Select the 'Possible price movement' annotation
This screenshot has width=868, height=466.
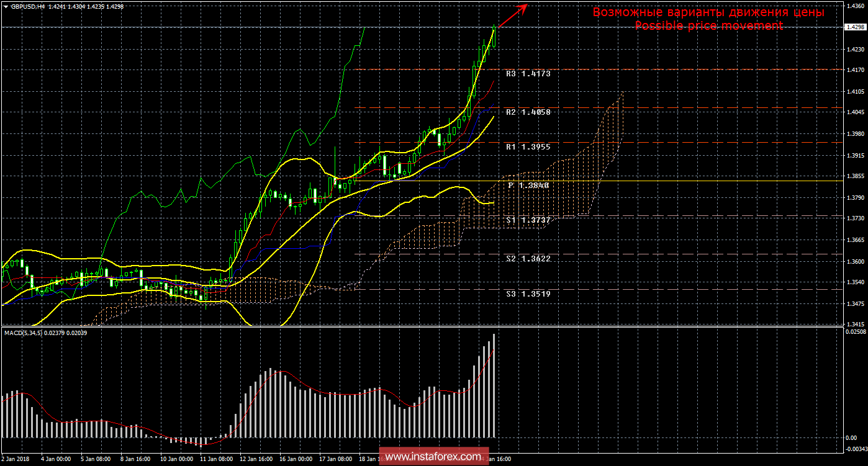tap(708, 25)
